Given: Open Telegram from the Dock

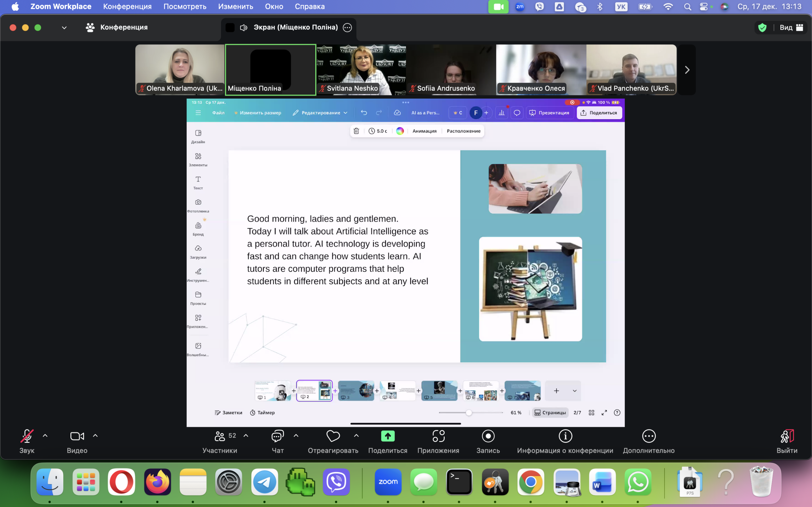Looking at the screenshot, I should click(x=265, y=482).
